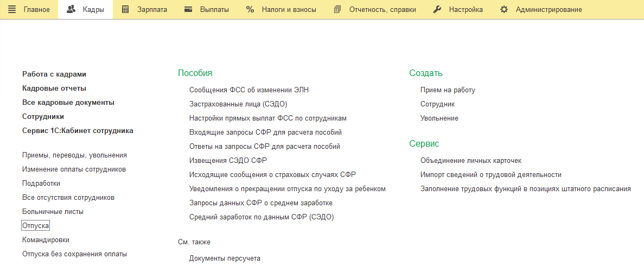Image resolution: width=644 pixels, height=265 pixels.
Task: Open Документы персучета
Action: (225, 259)
